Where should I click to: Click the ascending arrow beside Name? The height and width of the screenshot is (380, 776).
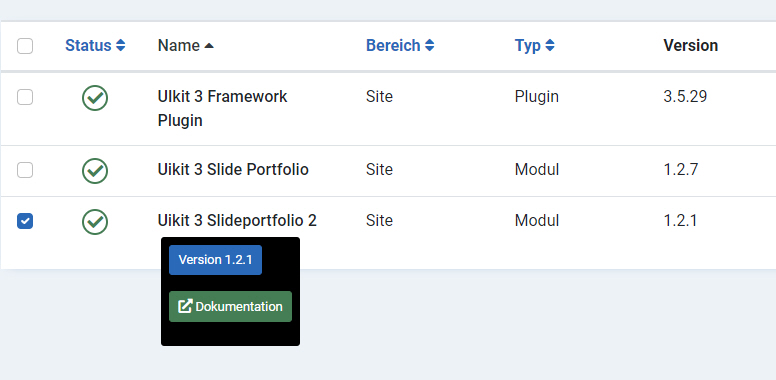pos(209,46)
